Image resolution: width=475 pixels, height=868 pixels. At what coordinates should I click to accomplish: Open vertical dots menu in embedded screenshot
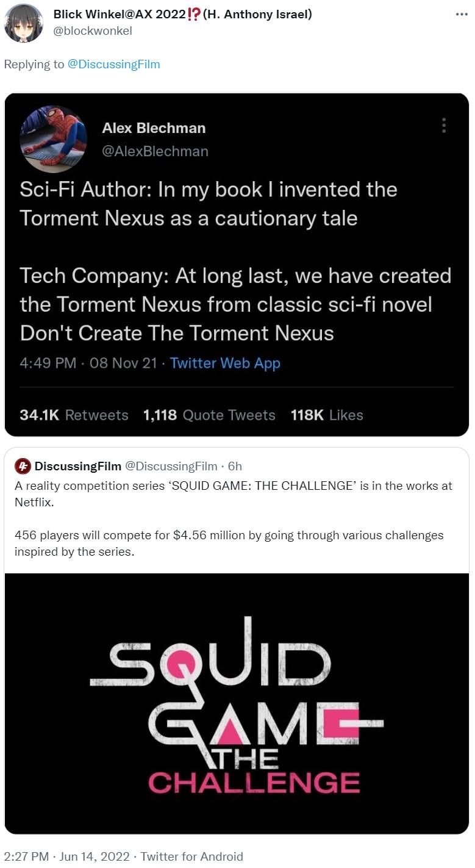[444, 125]
